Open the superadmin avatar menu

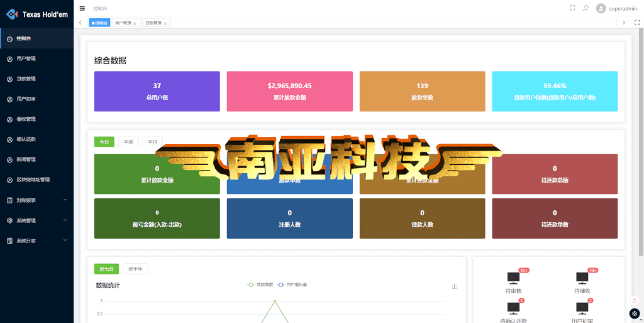616,8
